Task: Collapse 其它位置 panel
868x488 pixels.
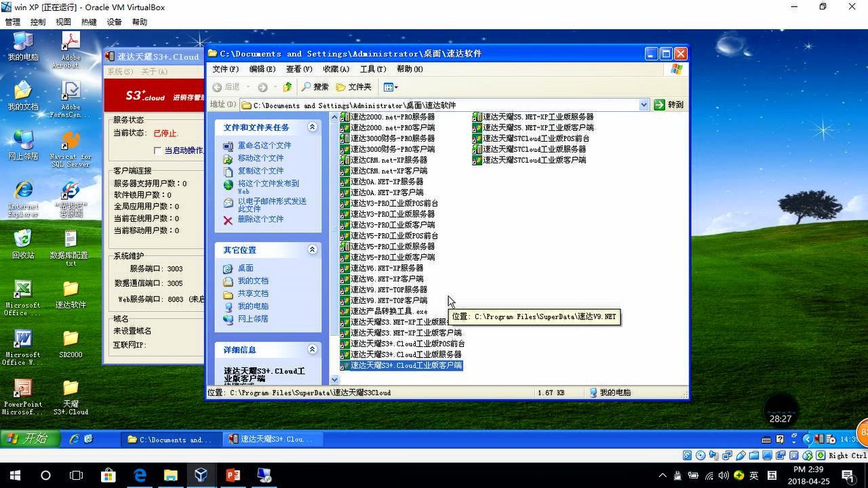Action: pyautogui.click(x=312, y=249)
